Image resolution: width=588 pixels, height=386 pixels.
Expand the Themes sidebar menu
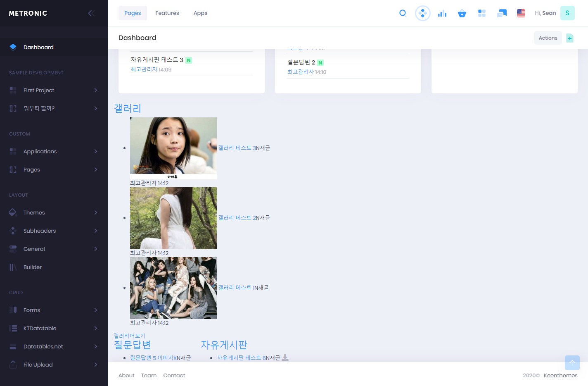[54, 212]
